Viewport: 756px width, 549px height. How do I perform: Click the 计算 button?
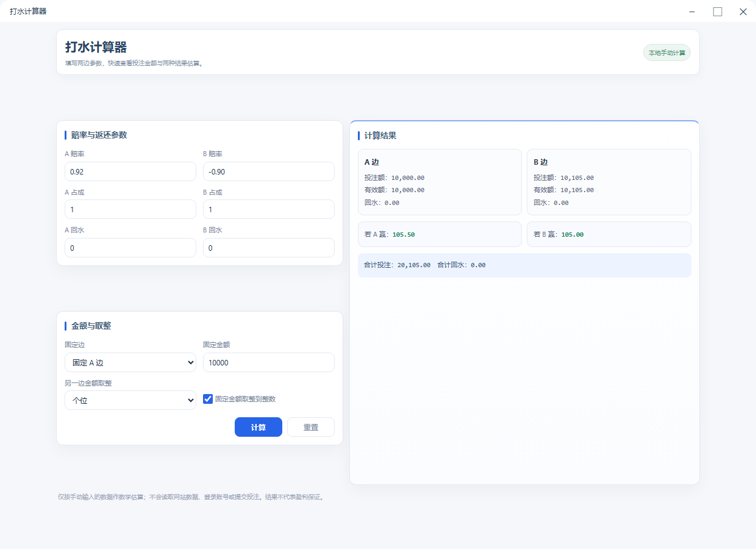(259, 427)
